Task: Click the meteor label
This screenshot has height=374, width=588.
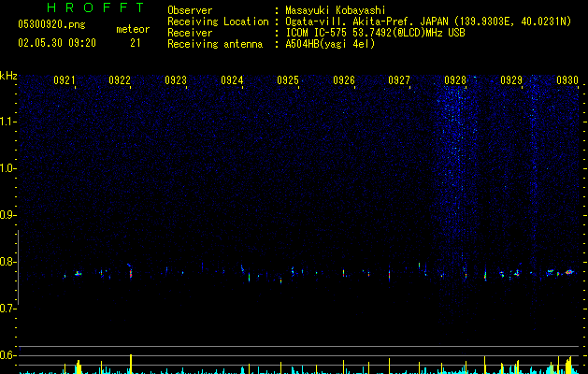Action: coord(133,29)
